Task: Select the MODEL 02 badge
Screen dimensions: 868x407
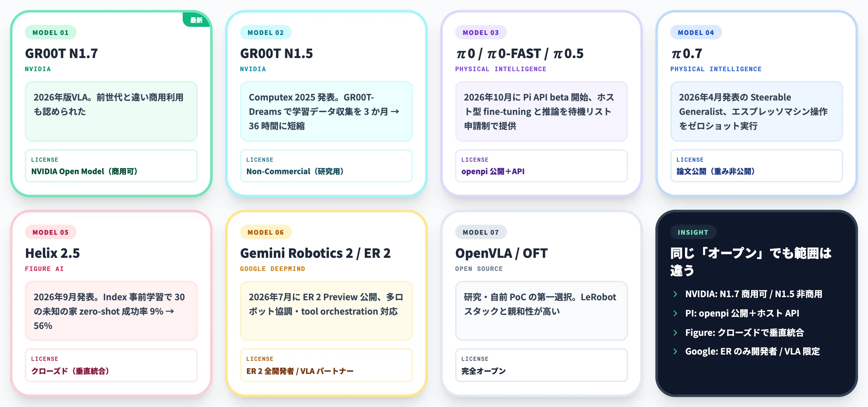Action: coord(266,32)
